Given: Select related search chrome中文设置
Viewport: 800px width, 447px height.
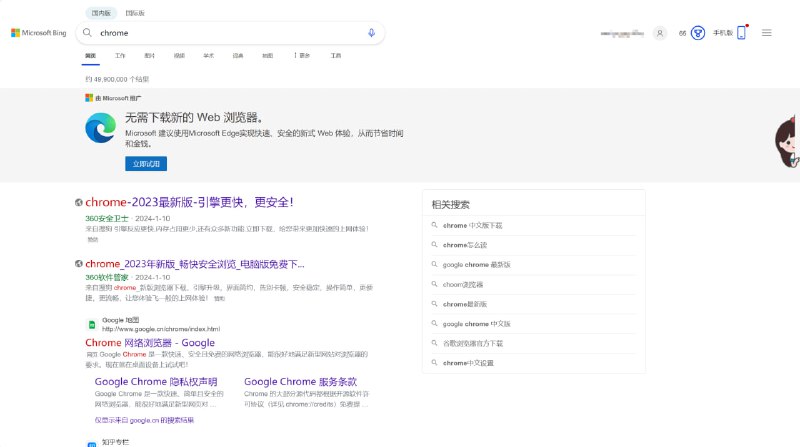Looking at the screenshot, I should [x=468, y=363].
